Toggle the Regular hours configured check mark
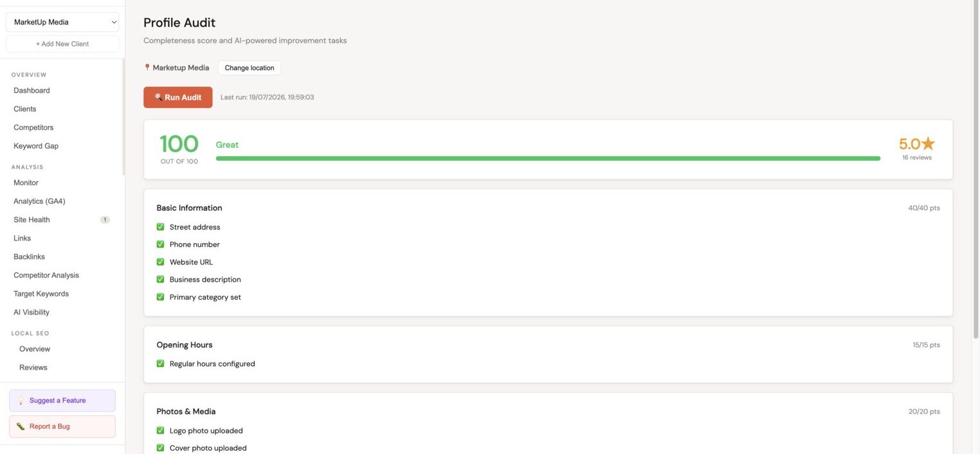This screenshot has width=980, height=454. pyautogui.click(x=161, y=363)
